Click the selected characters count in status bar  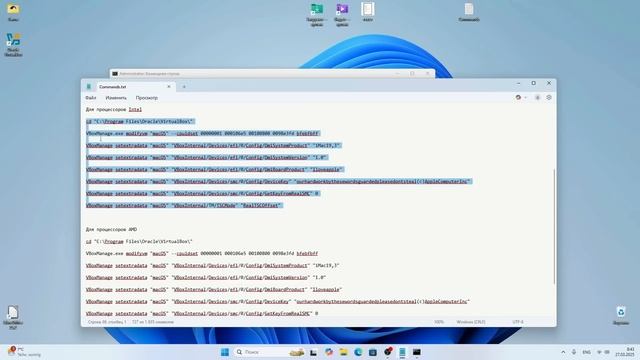point(153,322)
